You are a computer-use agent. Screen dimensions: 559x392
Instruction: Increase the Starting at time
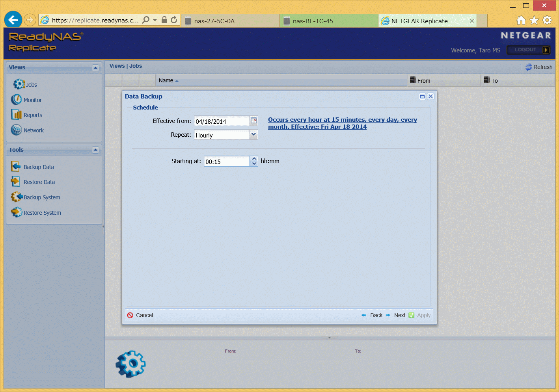pos(254,159)
